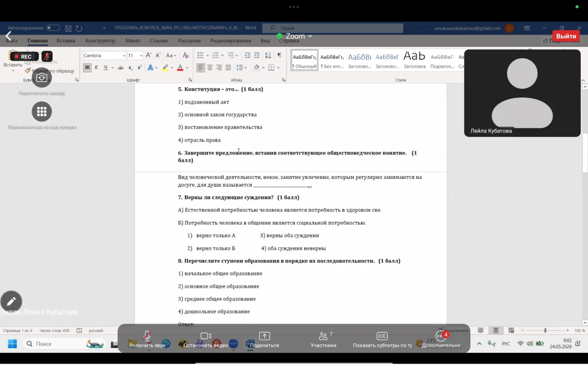Tap Остановить видео in Zoom toolbar

(206, 340)
